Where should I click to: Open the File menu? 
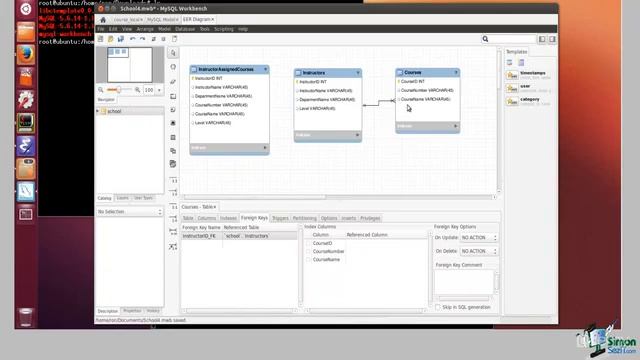point(101,29)
